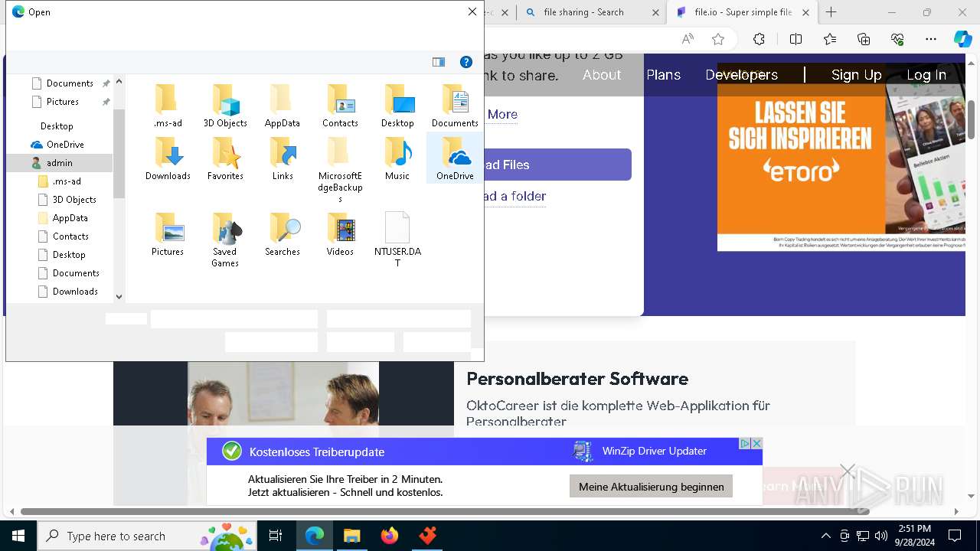Screen dimensions: 980x551
Task: Select the Contacts folder icon in file list
Action: (340, 99)
